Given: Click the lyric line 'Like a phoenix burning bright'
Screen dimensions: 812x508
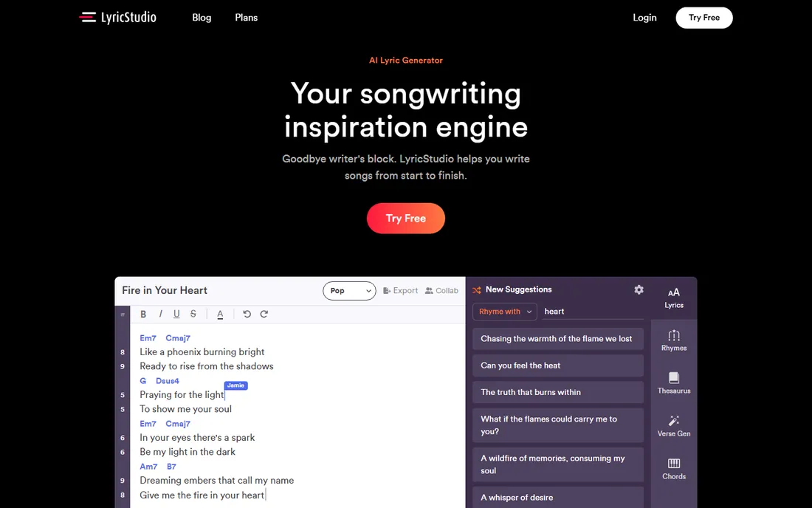Looking at the screenshot, I should (x=202, y=351).
